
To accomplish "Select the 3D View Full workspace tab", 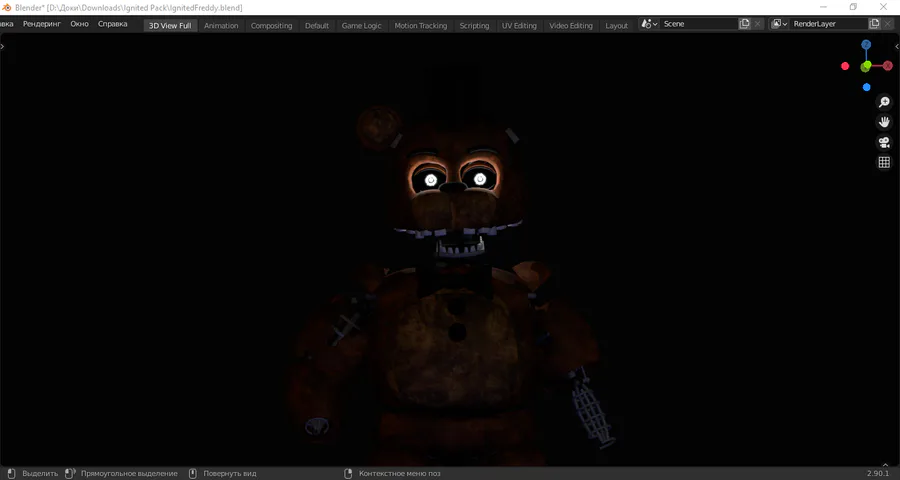I will (x=170, y=25).
